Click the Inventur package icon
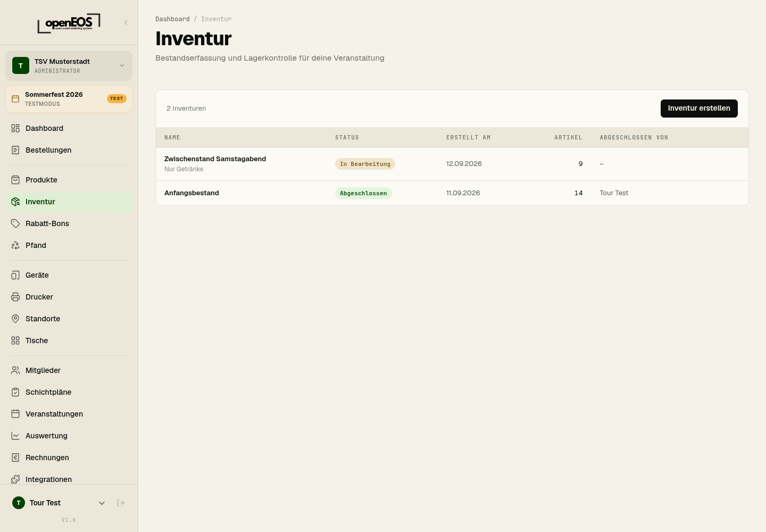The height and width of the screenshot is (532, 766). tap(15, 202)
